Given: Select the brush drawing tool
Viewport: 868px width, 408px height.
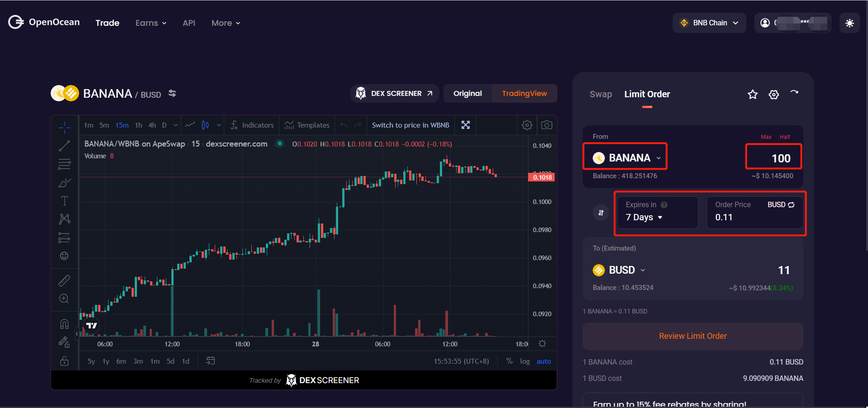Looking at the screenshot, I should [64, 183].
